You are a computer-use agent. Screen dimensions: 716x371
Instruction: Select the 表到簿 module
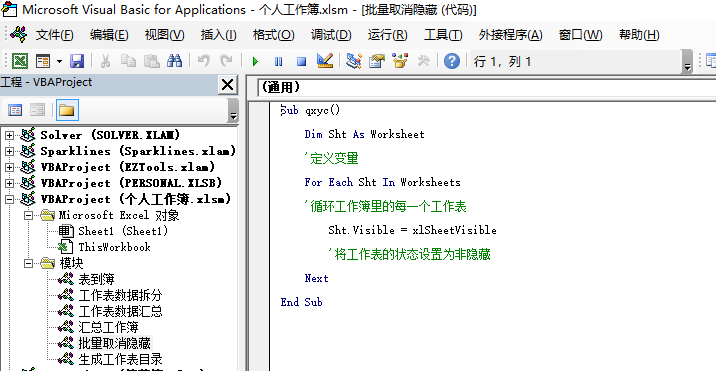[96, 279]
